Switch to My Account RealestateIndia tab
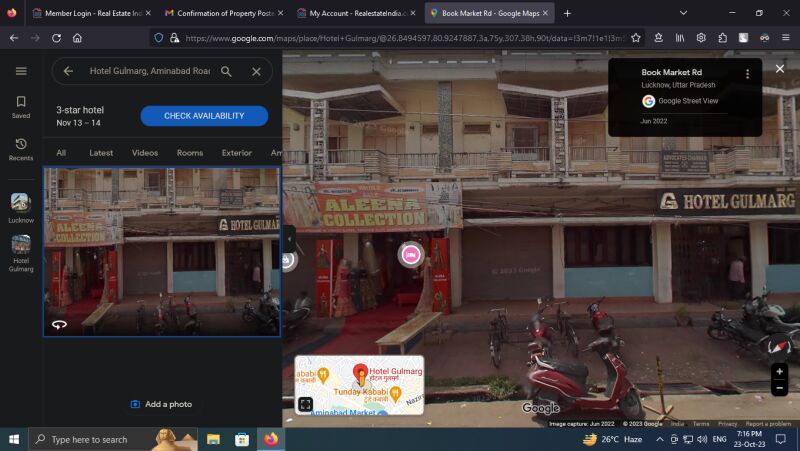This screenshot has width=800, height=451. pos(356,13)
